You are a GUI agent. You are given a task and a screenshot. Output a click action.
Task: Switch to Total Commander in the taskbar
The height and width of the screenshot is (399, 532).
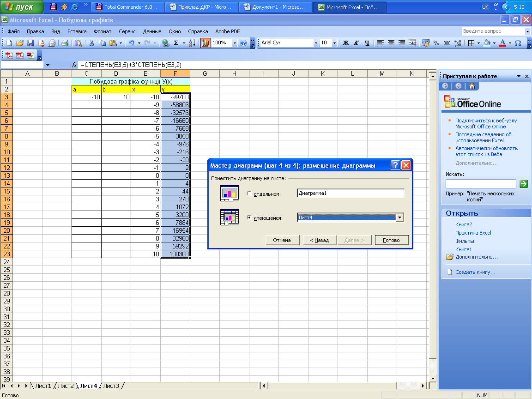click(127, 7)
